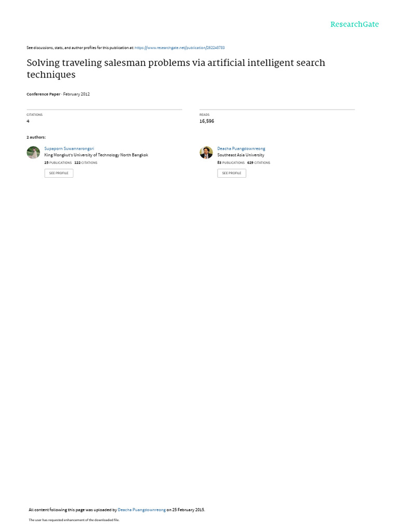
Task: Click the 83 Publications stat
Action: 231,163
